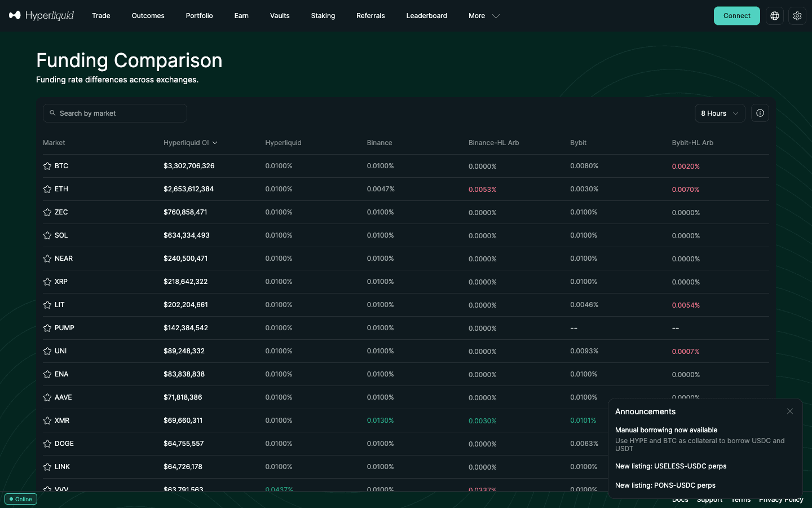Select XMR Binance-HL arb 0.0030%
Viewport: 812px width, 508px height.
[483, 421]
